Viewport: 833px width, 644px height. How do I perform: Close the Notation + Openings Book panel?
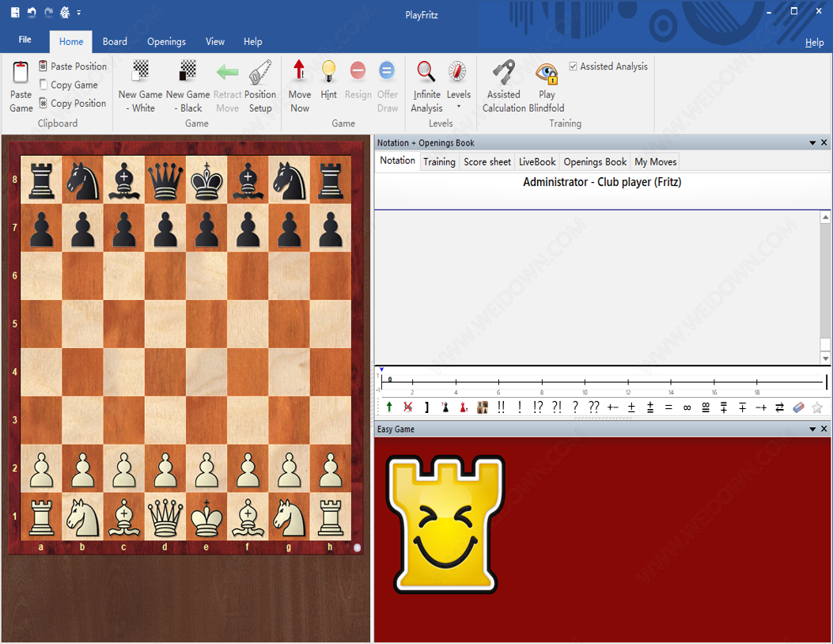click(x=824, y=142)
